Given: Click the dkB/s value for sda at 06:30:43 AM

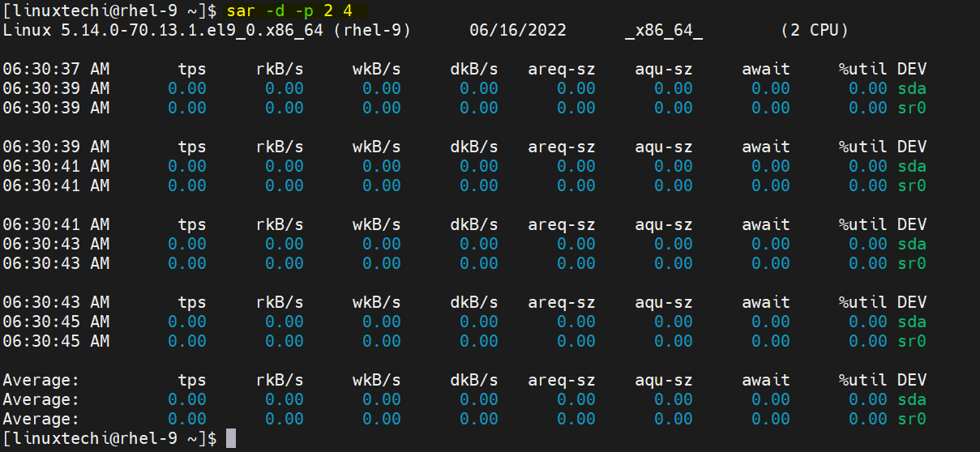Looking at the screenshot, I should click(x=479, y=244).
